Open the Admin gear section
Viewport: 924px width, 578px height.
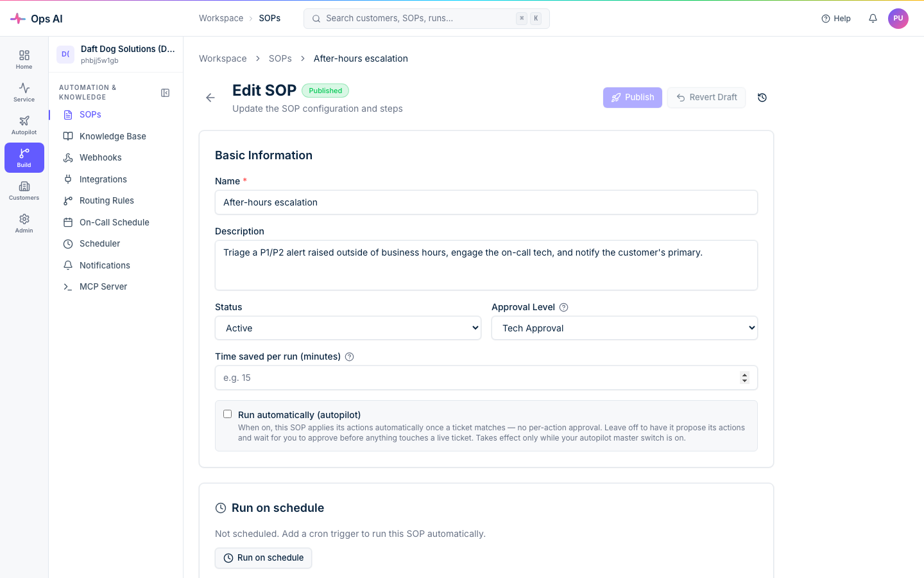coord(24,223)
